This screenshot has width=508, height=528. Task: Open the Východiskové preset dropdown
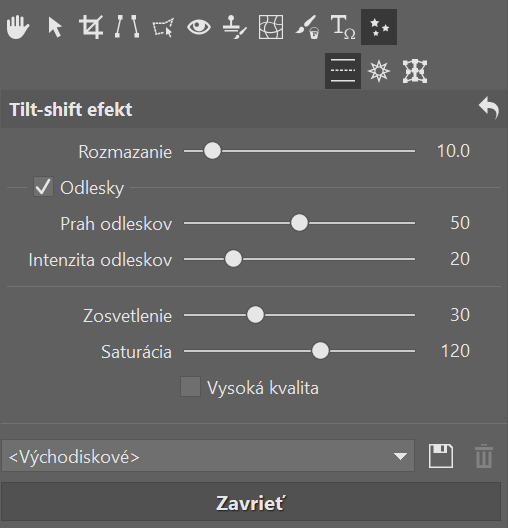pos(208,456)
